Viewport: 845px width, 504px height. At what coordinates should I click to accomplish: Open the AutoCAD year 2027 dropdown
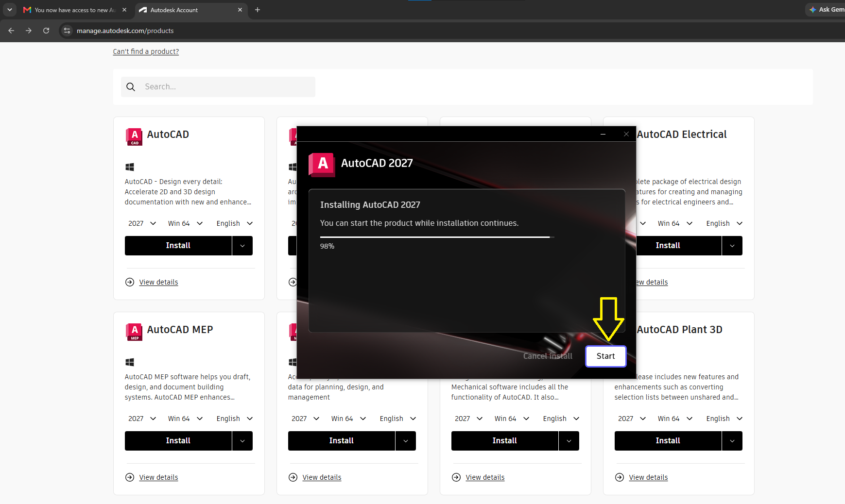(x=142, y=223)
